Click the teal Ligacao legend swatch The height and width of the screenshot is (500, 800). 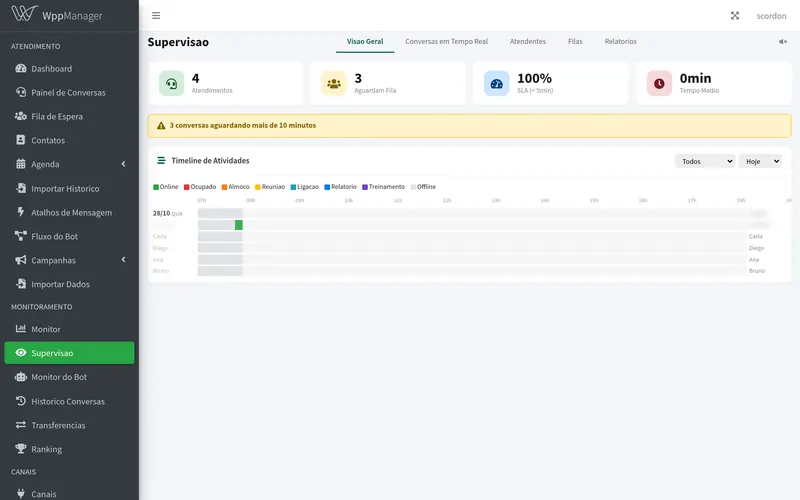(293, 187)
